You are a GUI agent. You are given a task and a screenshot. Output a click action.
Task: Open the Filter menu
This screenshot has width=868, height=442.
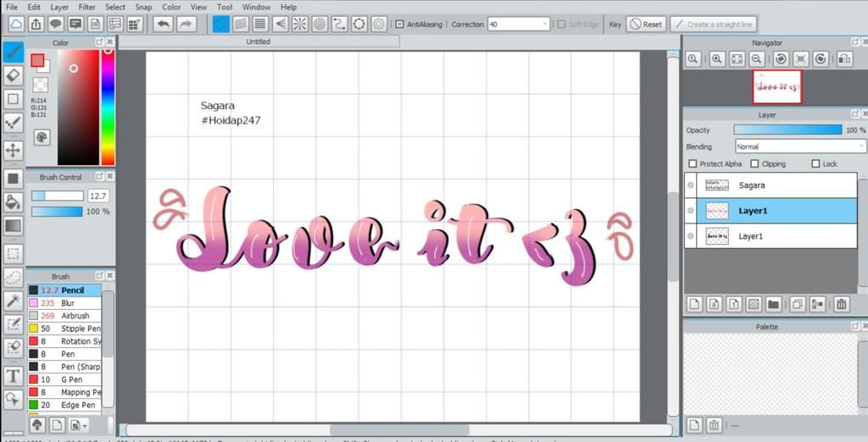click(x=87, y=7)
